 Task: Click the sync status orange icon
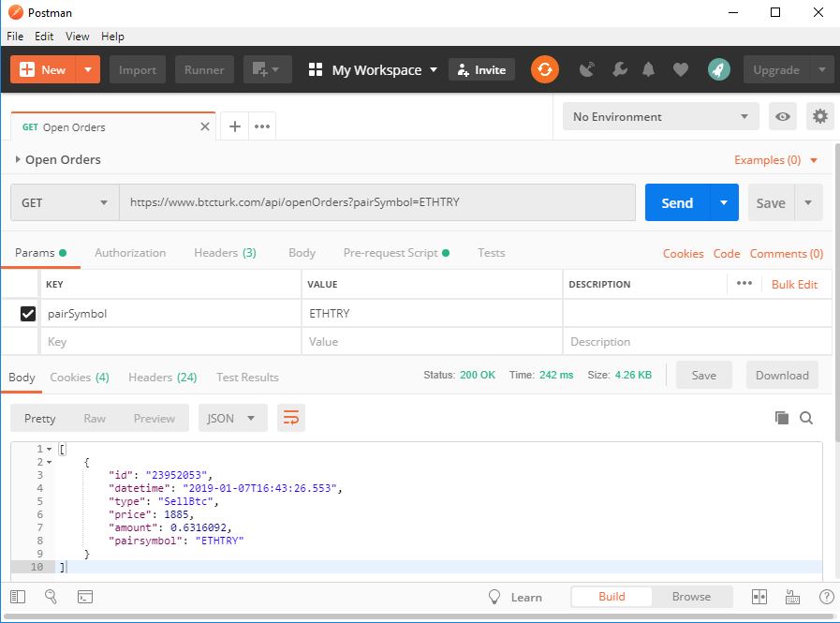tap(545, 69)
